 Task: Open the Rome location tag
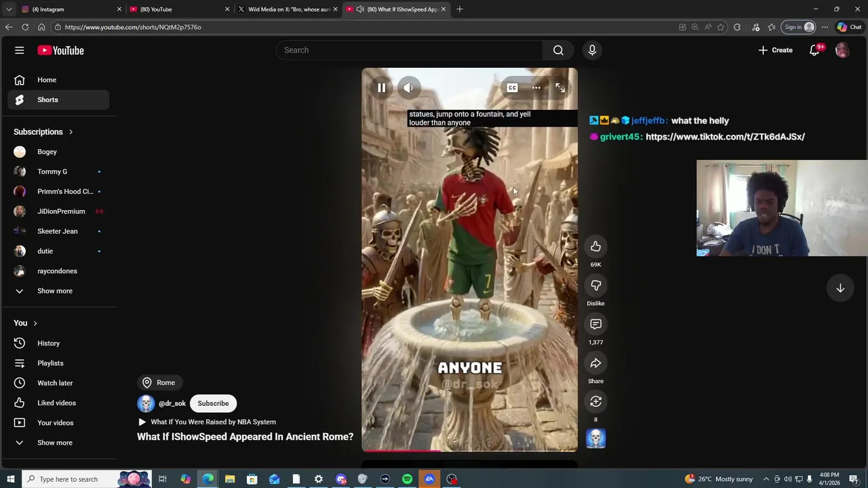(x=160, y=383)
